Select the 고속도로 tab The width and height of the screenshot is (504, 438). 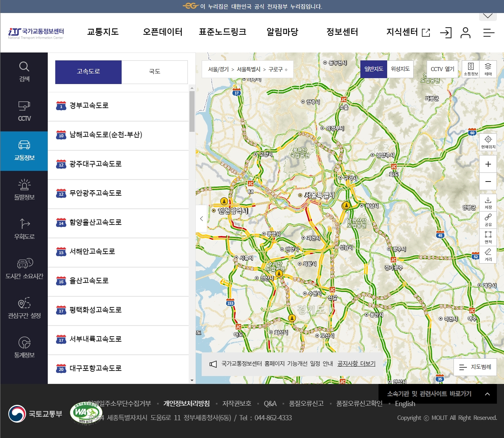88,72
